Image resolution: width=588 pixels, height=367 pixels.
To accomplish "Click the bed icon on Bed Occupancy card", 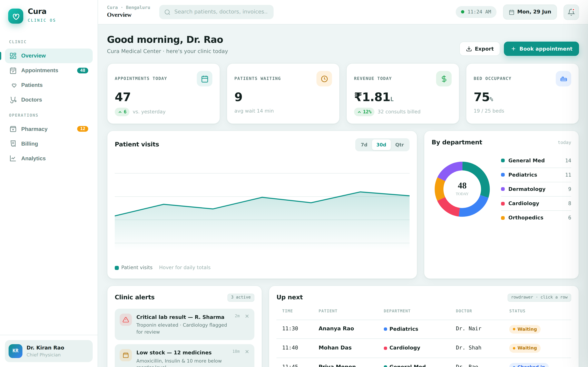I will (563, 79).
